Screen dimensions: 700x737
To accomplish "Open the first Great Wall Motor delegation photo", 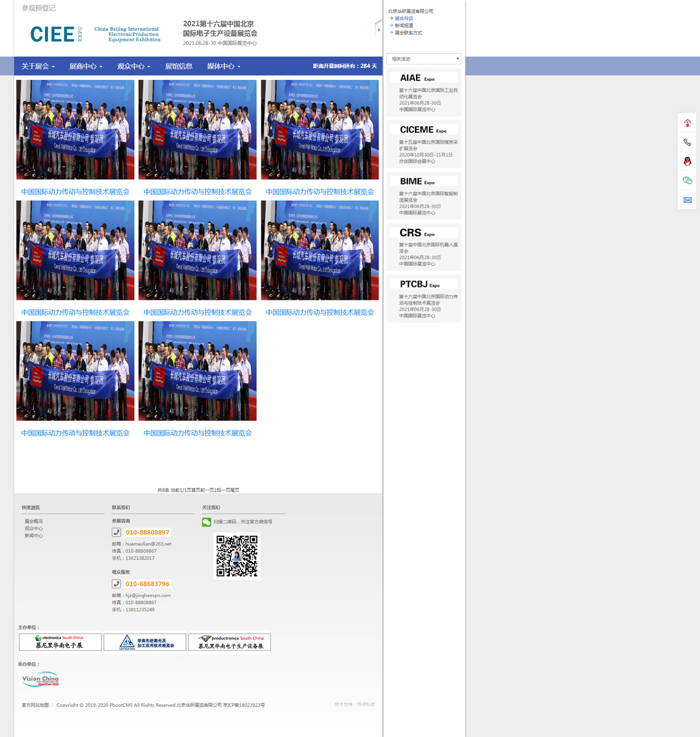I will 75,129.
